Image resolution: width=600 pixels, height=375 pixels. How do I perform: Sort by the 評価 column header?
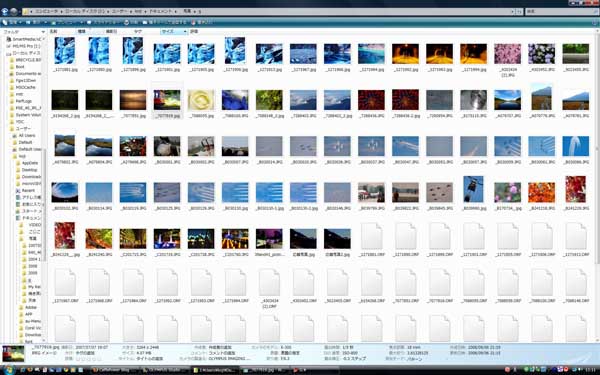(x=194, y=31)
